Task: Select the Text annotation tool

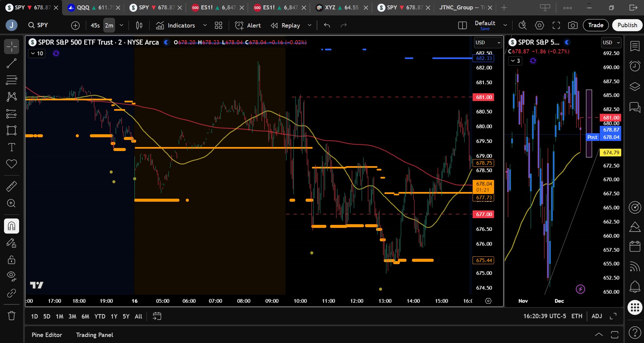Action: tap(11, 147)
